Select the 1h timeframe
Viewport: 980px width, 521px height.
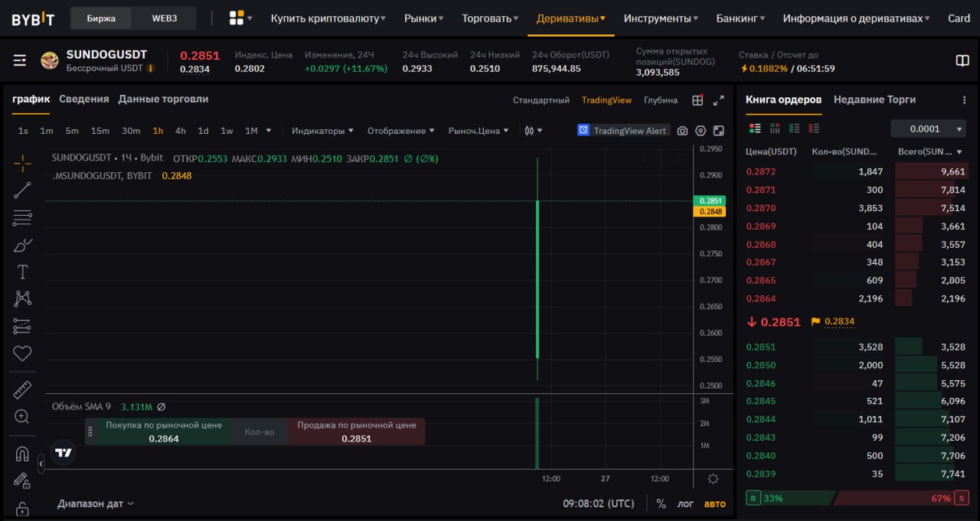158,131
